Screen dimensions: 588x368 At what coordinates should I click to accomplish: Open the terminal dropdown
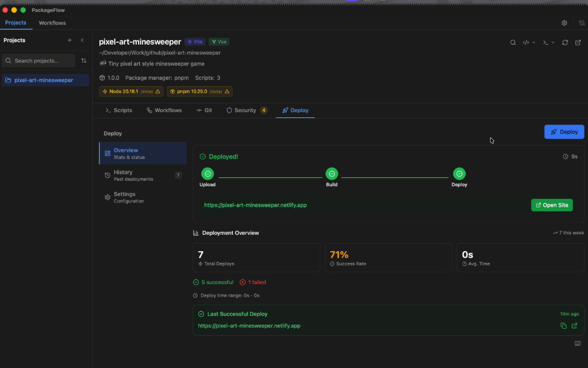click(x=548, y=42)
